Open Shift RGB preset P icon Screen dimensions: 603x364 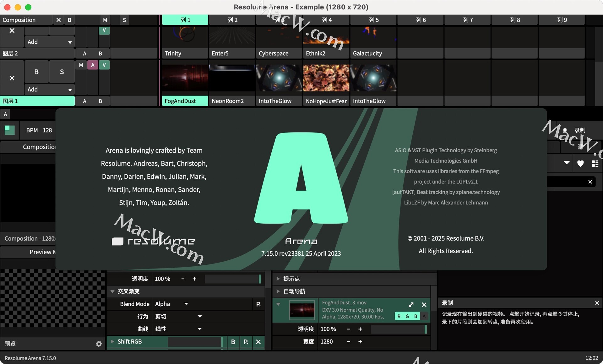pyautogui.click(x=246, y=342)
